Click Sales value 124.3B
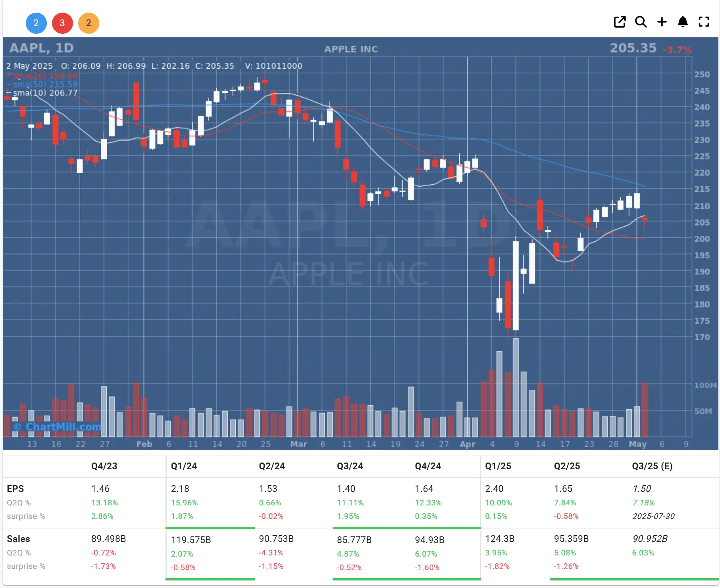Image resolution: width=720 pixels, height=588 pixels. pyautogui.click(x=500, y=539)
